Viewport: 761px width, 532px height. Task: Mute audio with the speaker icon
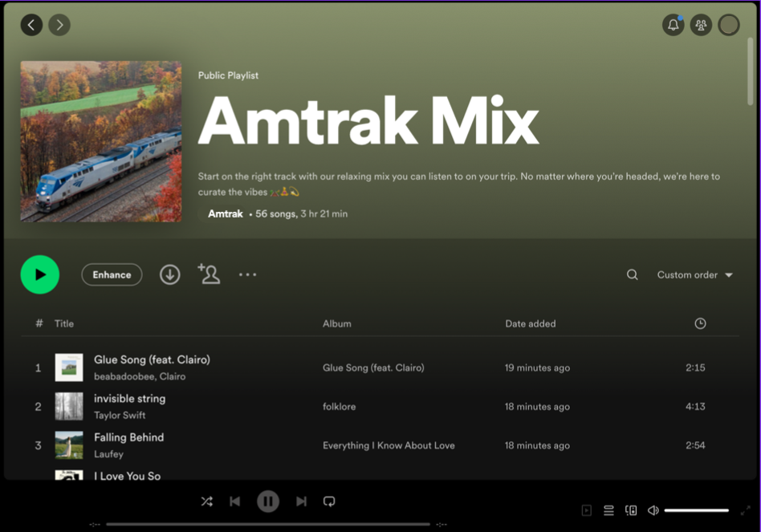pos(653,510)
